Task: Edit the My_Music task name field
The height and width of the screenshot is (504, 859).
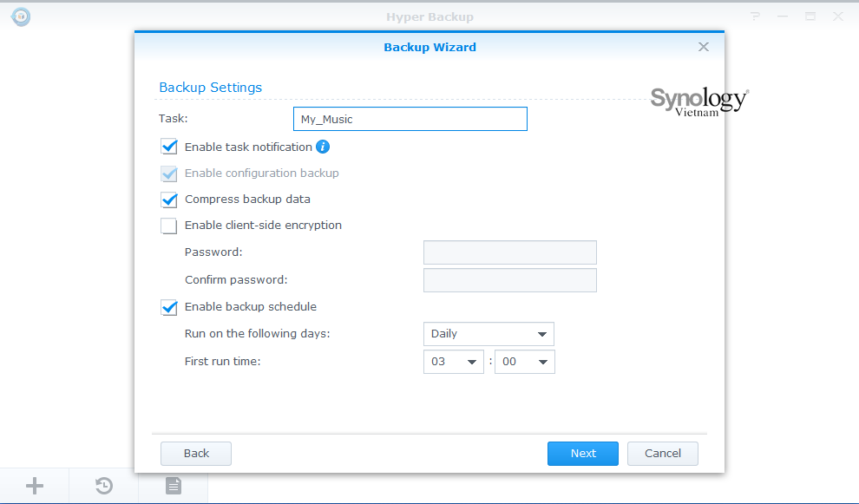Action: [x=410, y=119]
